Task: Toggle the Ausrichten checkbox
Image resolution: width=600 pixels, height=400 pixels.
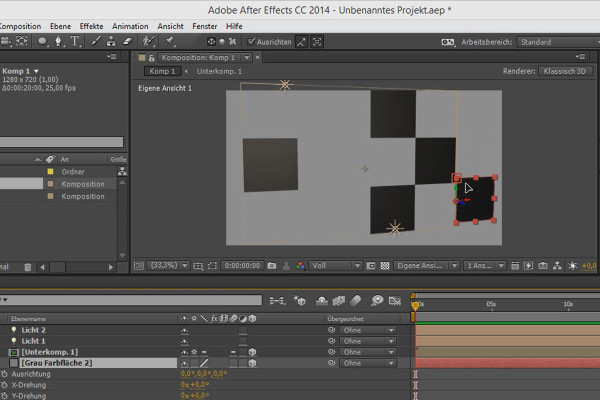Action: [x=251, y=42]
